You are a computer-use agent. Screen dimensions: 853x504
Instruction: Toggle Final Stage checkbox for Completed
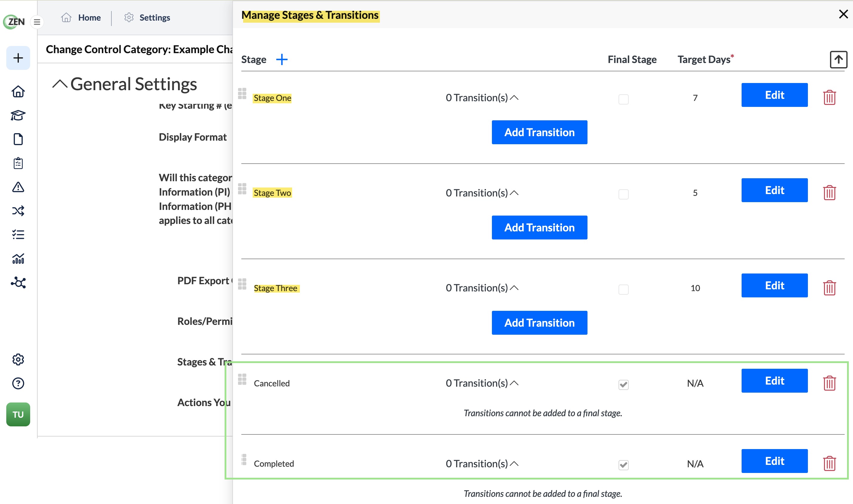tap(623, 465)
